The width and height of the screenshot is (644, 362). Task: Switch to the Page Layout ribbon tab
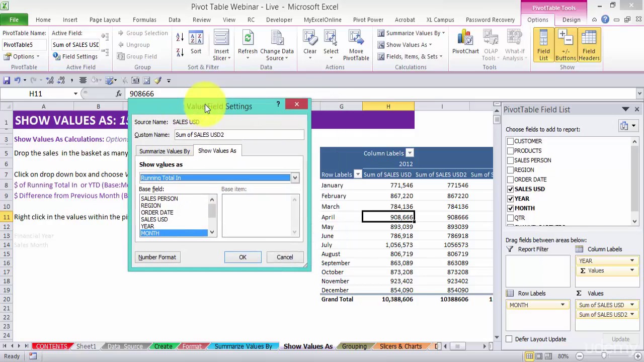pos(105,20)
